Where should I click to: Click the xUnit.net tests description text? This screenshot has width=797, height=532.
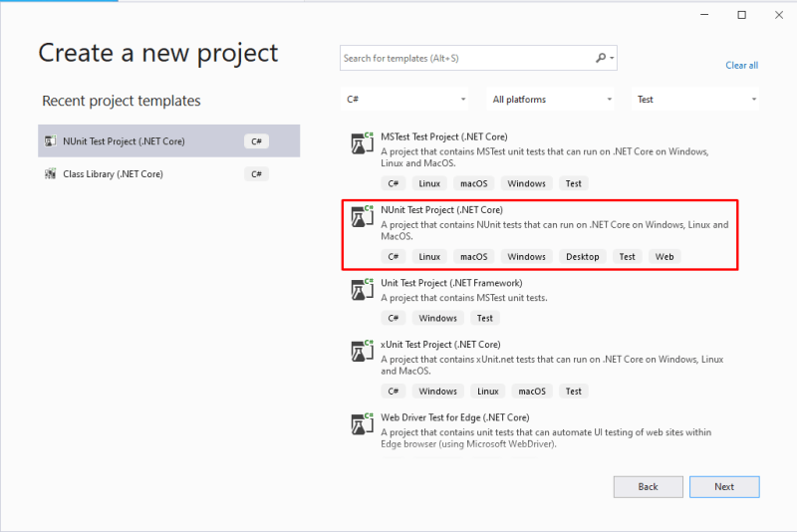[552, 365]
